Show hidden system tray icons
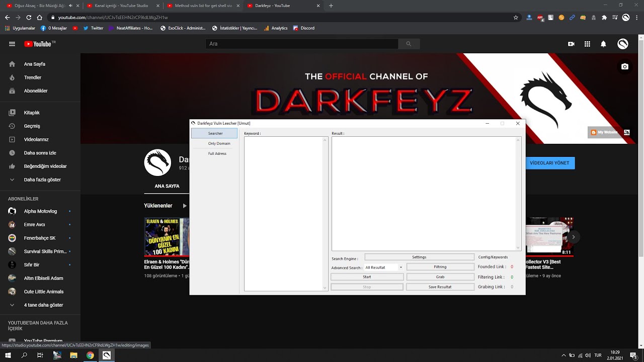Image resolution: width=644 pixels, height=362 pixels. (563, 355)
